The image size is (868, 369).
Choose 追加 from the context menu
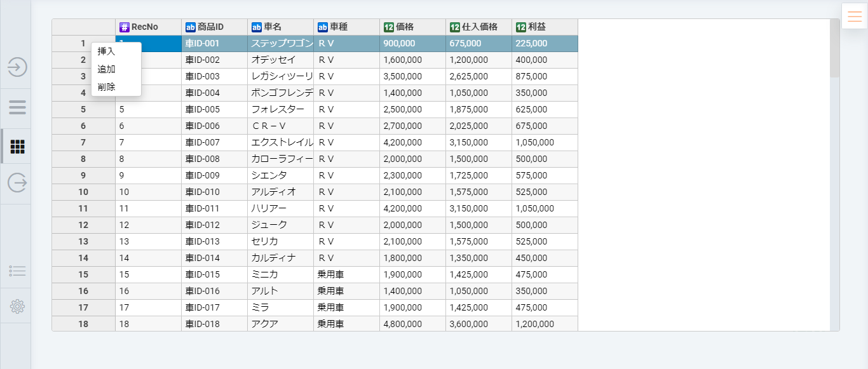(107, 69)
